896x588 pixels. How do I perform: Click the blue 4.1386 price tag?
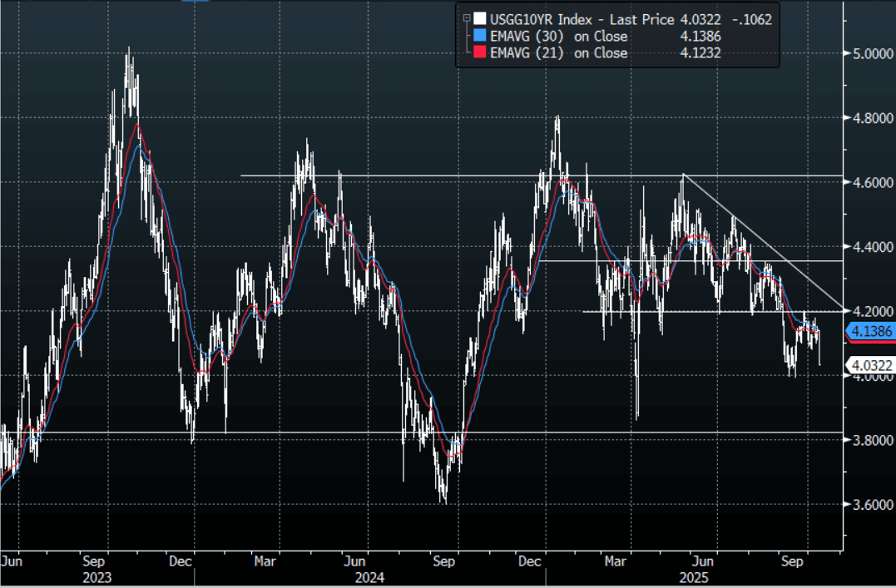(870, 332)
